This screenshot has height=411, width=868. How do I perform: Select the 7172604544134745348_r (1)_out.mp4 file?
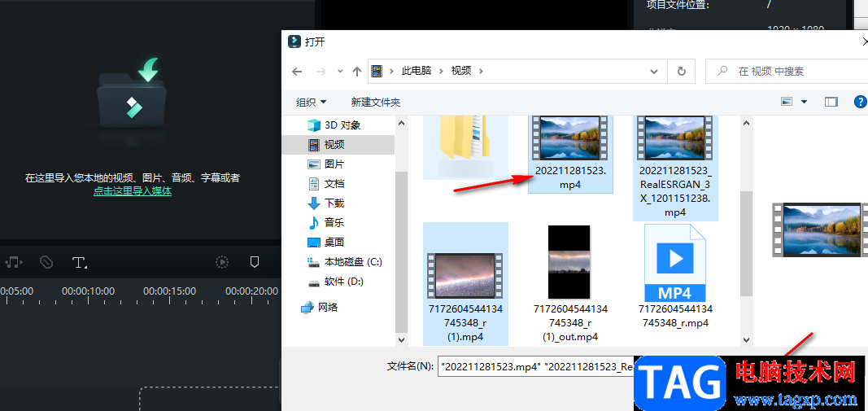point(570,283)
